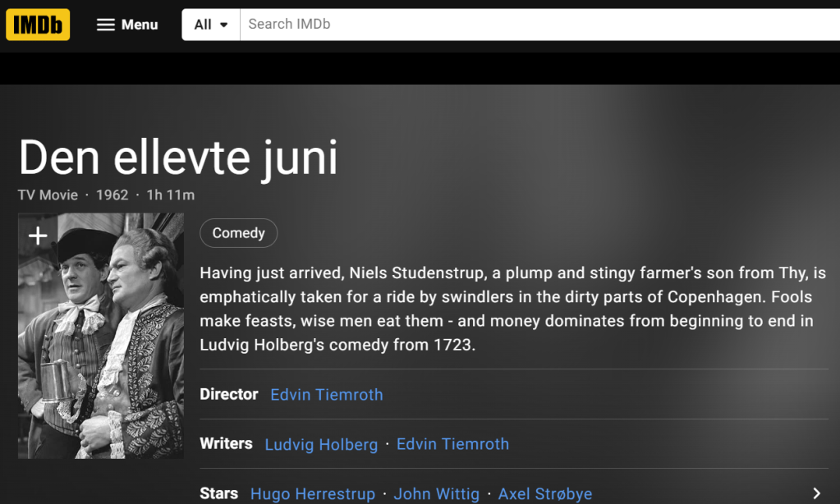Click the 1962 release year

click(112, 195)
